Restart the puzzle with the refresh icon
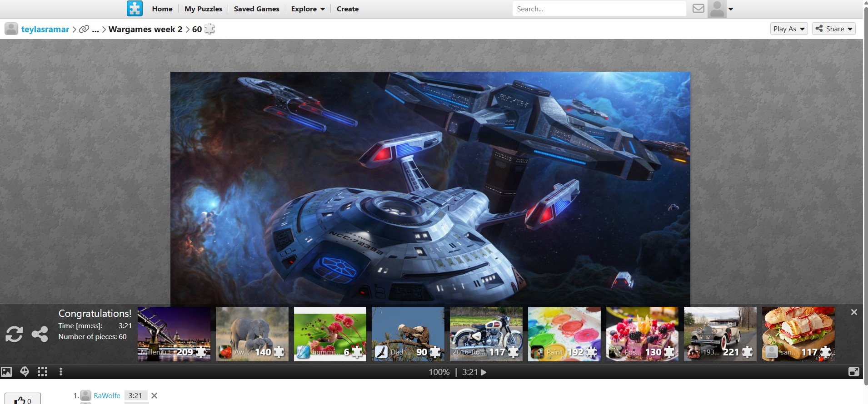The width and height of the screenshot is (868, 404). point(14,334)
